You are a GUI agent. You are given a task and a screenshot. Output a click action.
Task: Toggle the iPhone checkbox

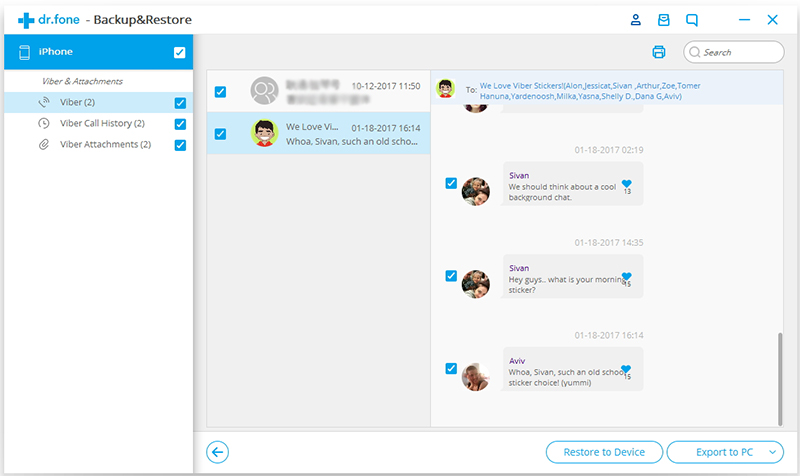pyautogui.click(x=180, y=53)
